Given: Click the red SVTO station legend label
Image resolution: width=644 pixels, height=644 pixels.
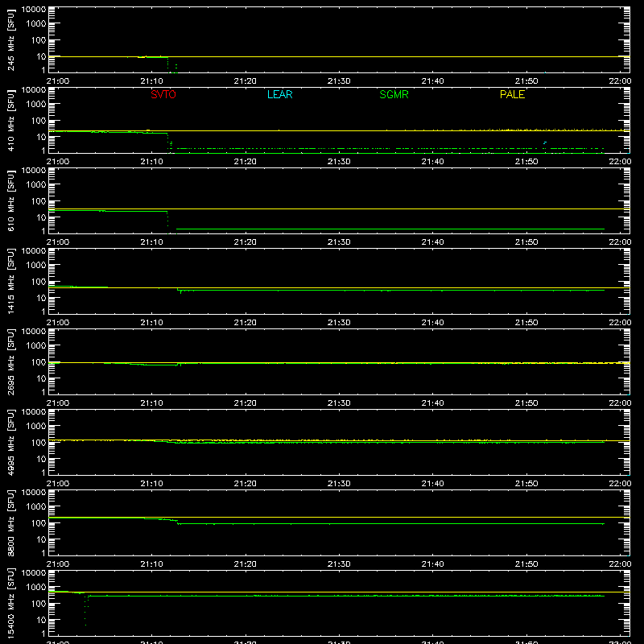Looking at the screenshot, I should tap(163, 94).
